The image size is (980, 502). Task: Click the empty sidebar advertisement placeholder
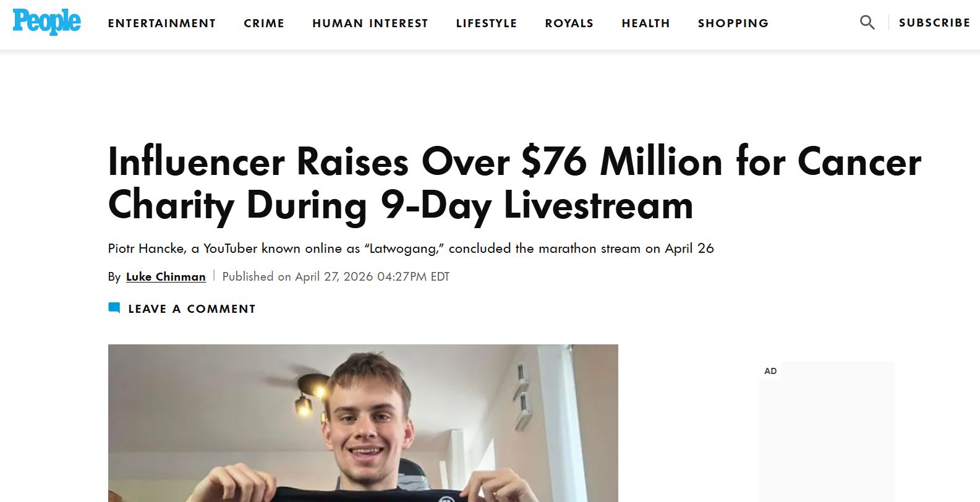pyautogui.click(x=827, y=439)
